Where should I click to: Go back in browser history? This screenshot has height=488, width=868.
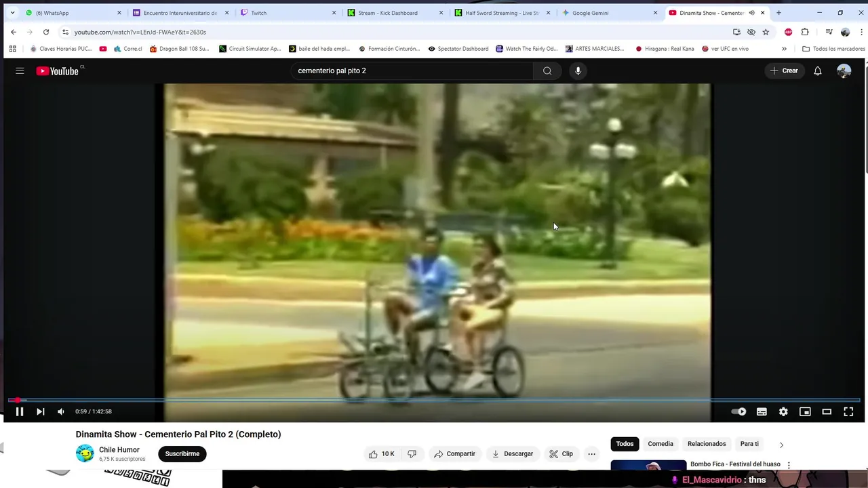pyautogui.click(x=14, y=32)
